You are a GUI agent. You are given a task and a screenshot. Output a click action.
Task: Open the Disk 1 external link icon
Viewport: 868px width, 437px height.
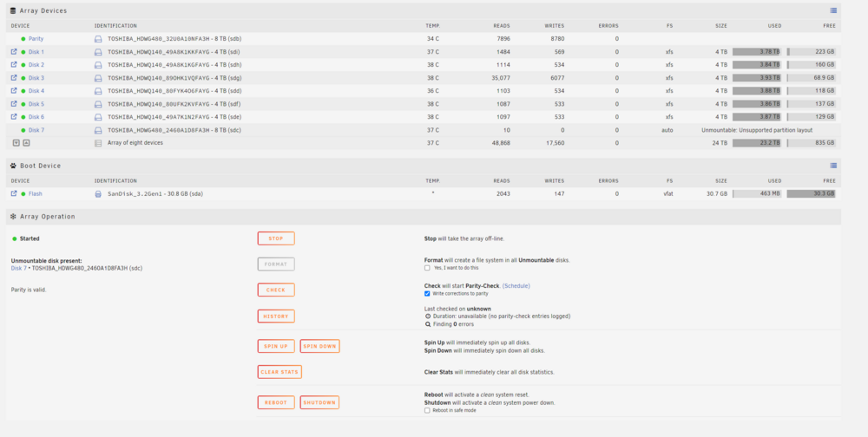(14, 51)
